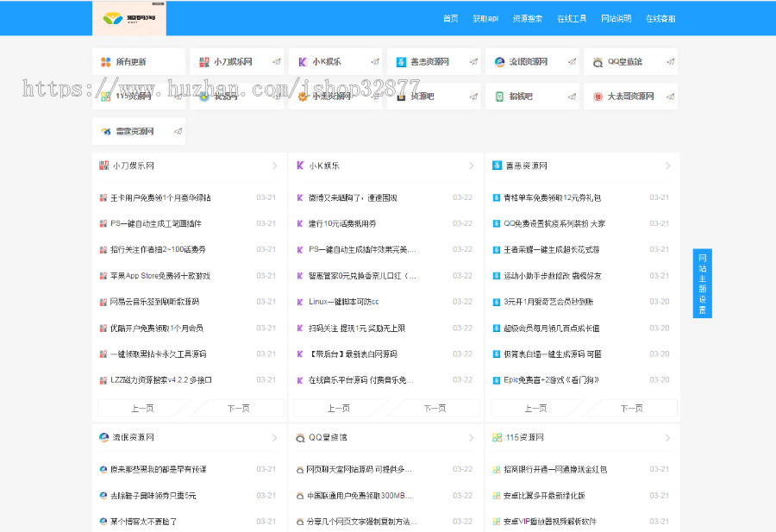Open article 招商银行开通一网通撸现金红包
776x532 pixels.
555,469
